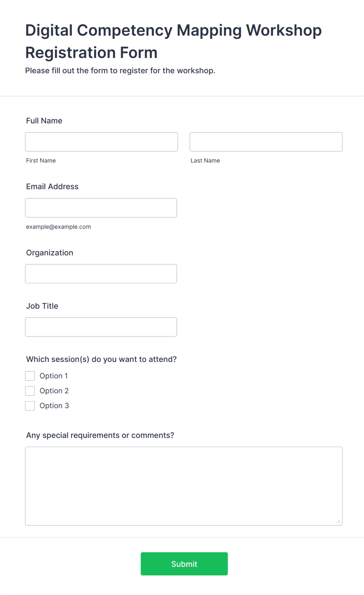Image resolution: width=364 pixels, height=595 pixels.
Task: Focus the Job Title input field
Action: point(101,327)
